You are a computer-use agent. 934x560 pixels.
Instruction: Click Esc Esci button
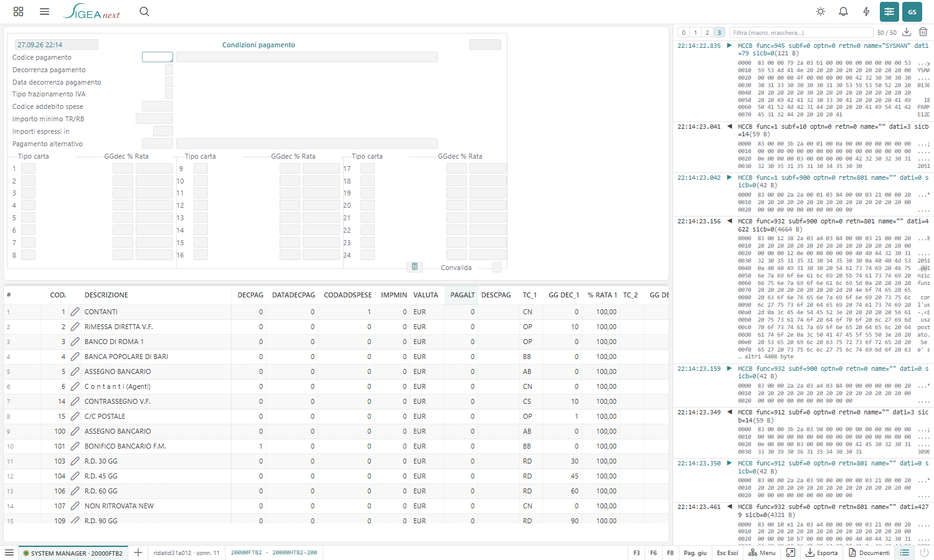pos(727,553)
